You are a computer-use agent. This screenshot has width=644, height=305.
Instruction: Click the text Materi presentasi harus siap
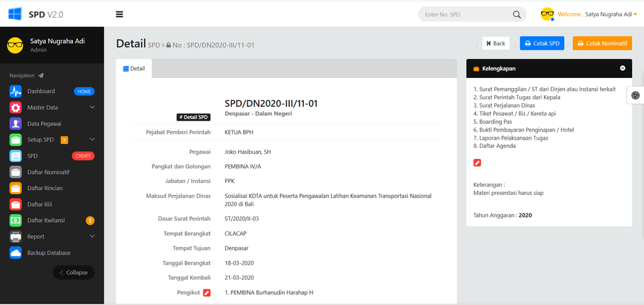point(508,193)
